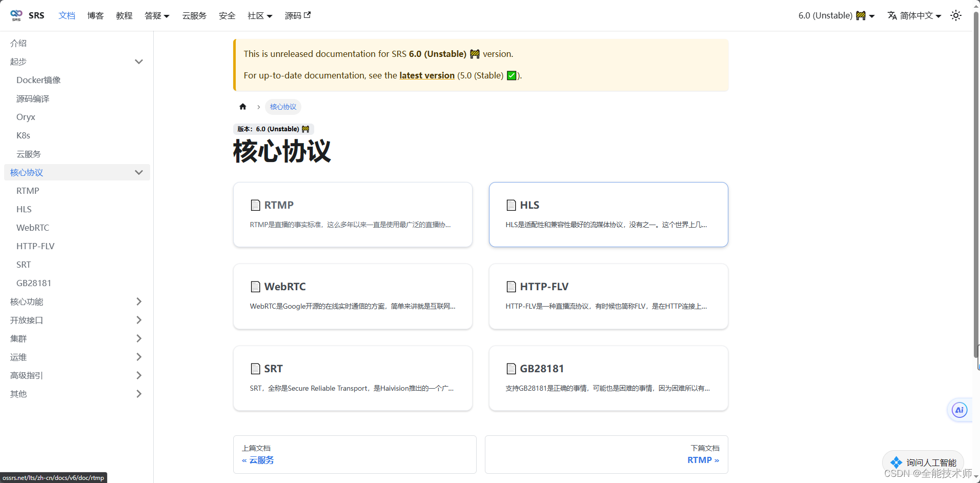Open the SRT protocol card title
The width and height of the screenshot is (980, 483).
(x=273, y=369)
